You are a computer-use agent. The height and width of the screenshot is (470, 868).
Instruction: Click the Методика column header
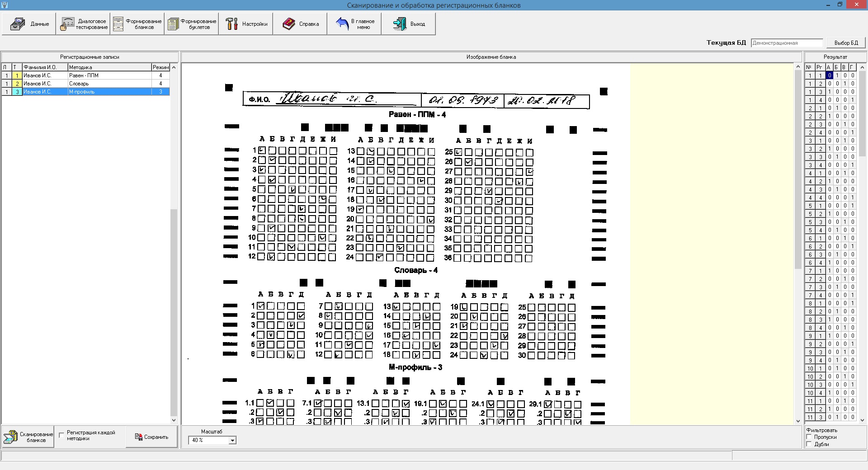[x=109, y=67]
